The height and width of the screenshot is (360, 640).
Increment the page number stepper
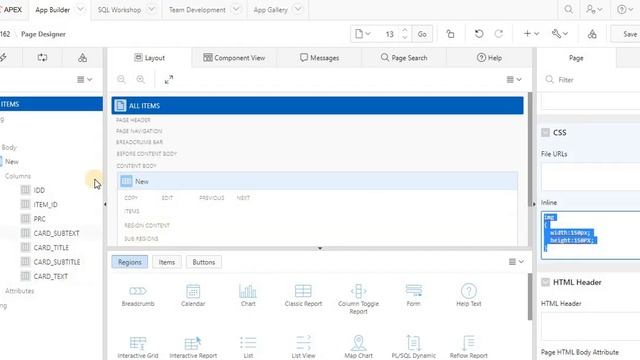click(x=404, y=30)
